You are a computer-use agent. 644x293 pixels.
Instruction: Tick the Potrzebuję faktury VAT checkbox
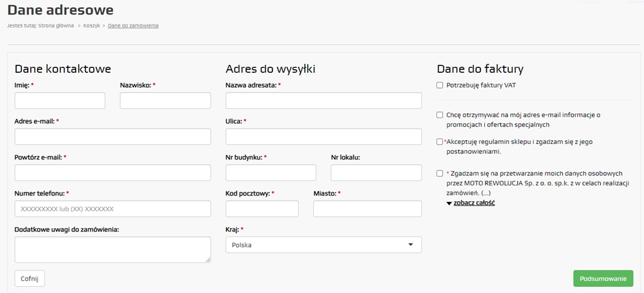(440, 86)
